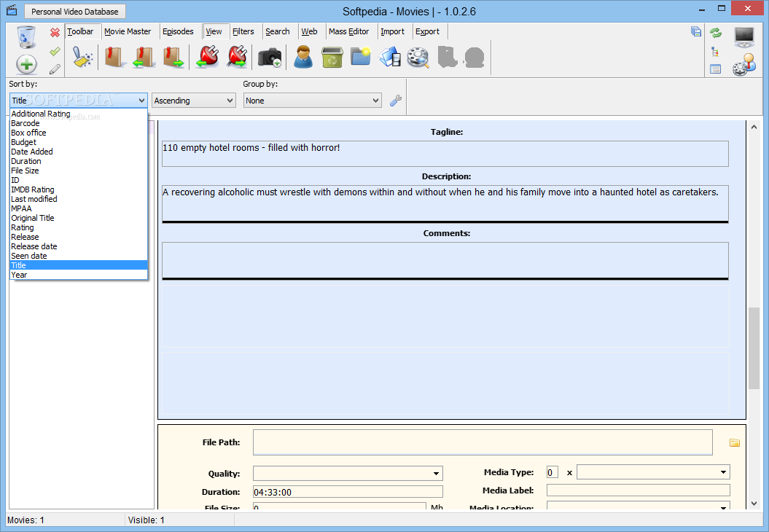
Task: Click the recycle bin delete icon
Action: 26,36
